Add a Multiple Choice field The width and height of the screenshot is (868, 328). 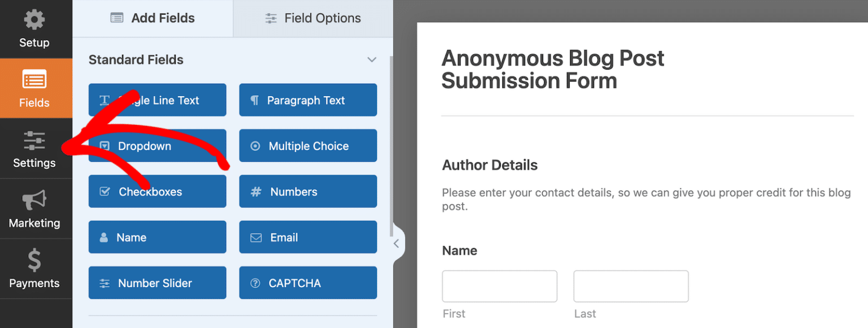(x=308, y=146)
